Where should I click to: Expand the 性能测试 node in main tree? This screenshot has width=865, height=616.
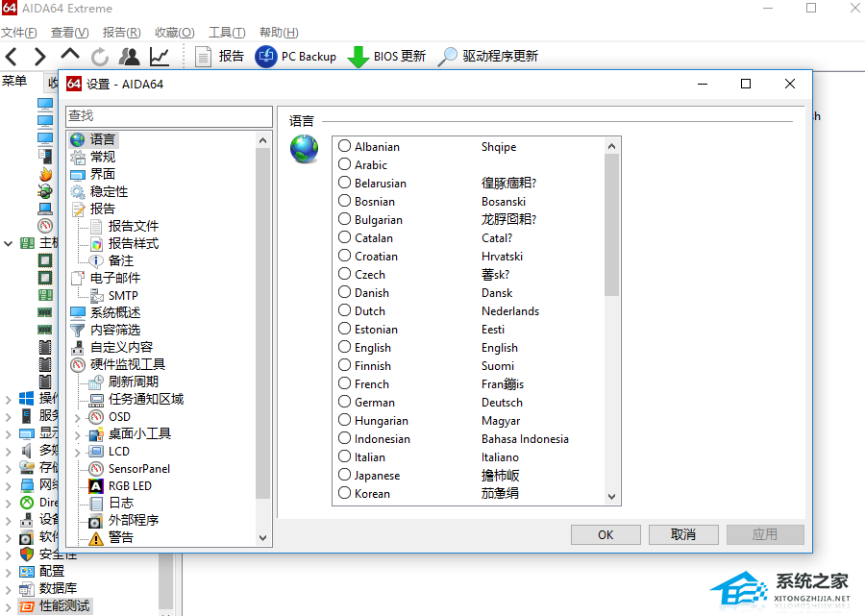point(9,606)
